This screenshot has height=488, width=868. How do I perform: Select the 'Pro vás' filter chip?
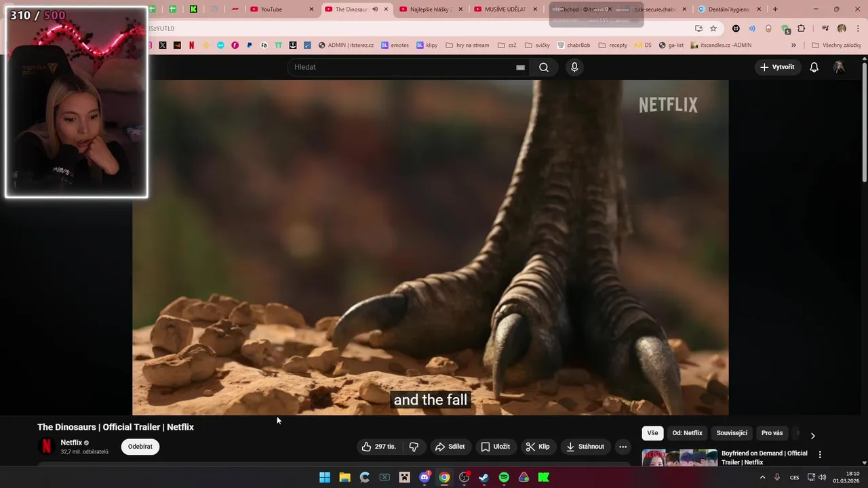click(772, 433)
